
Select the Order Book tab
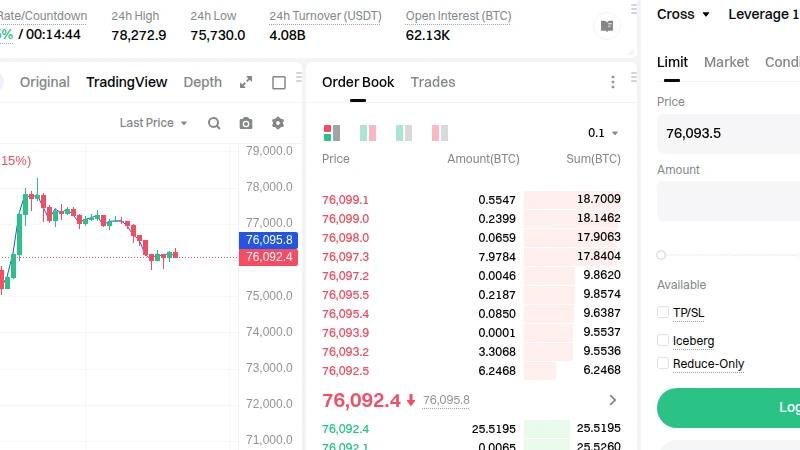358,82
